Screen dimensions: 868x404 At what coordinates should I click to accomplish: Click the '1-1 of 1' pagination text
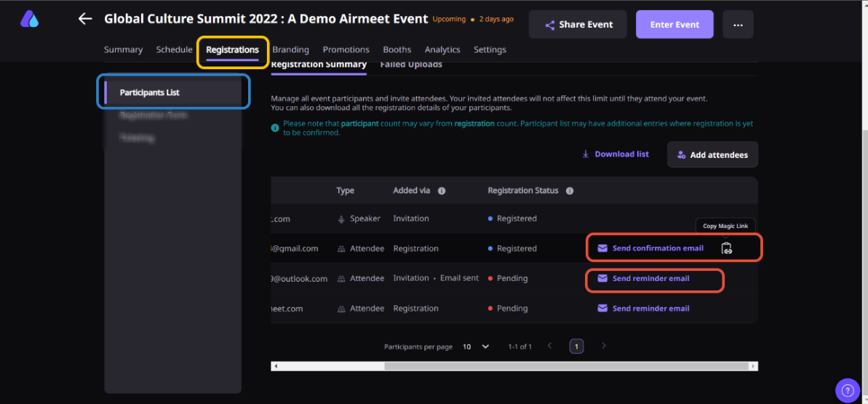(x=519, y=346)
